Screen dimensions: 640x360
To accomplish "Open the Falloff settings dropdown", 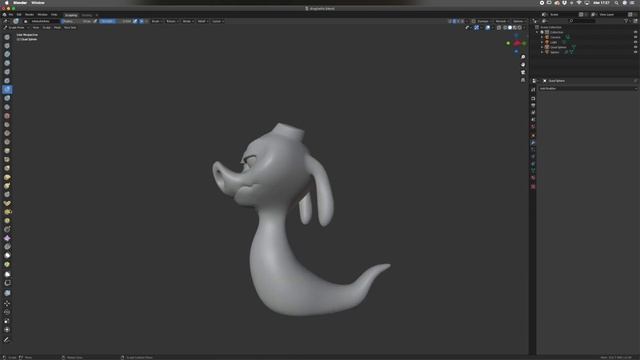I will coord(202,21).
